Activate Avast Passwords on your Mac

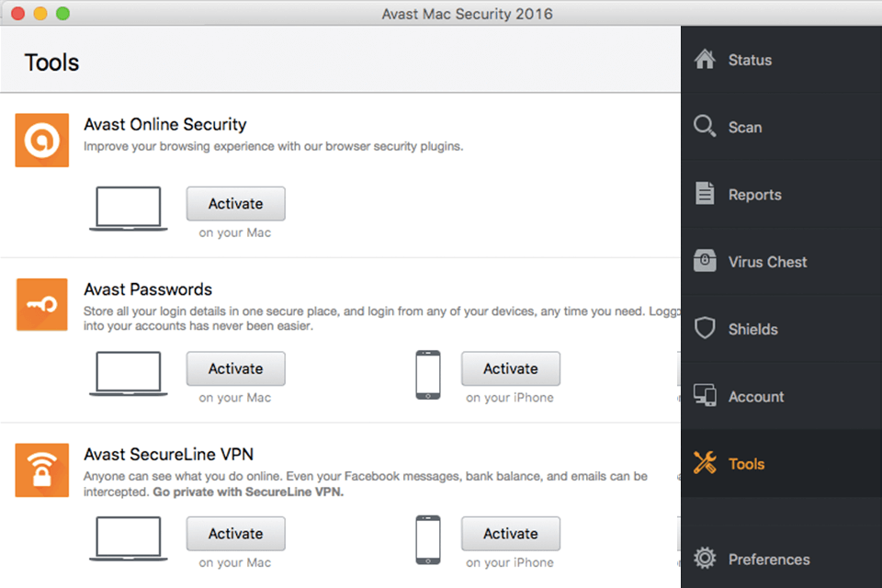tap(235, 368)
